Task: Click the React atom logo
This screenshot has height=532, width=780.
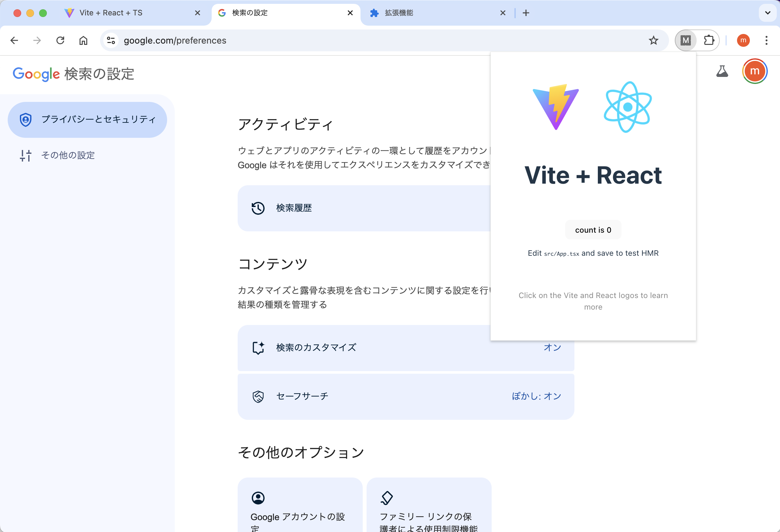Action: 627,107
